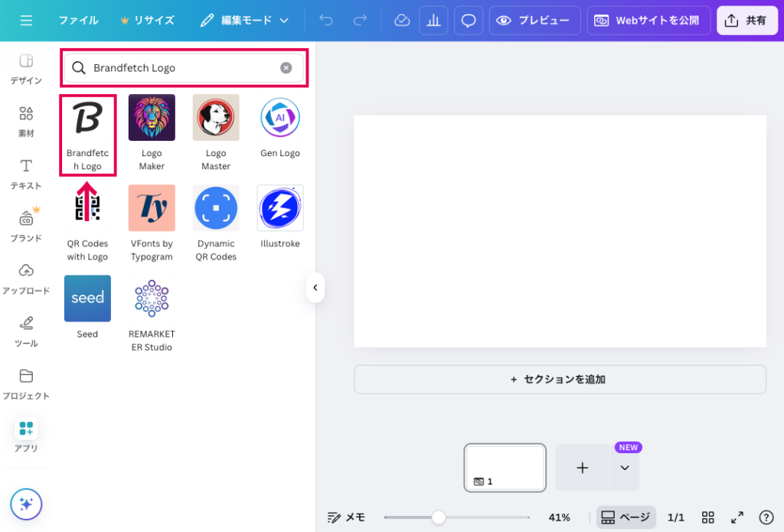Open the テキスト sidebar tab

(x=26, y=174)
